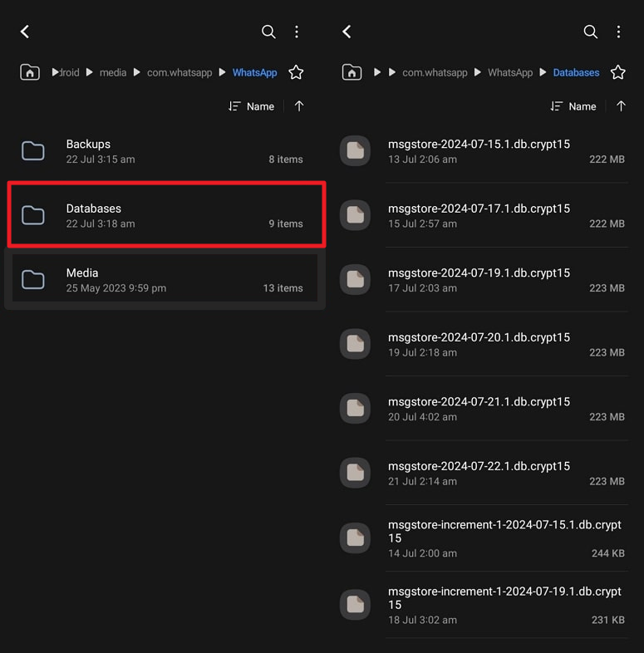Click Databases folder icon
The image size is (644, 653).
(x=33, y=215)
